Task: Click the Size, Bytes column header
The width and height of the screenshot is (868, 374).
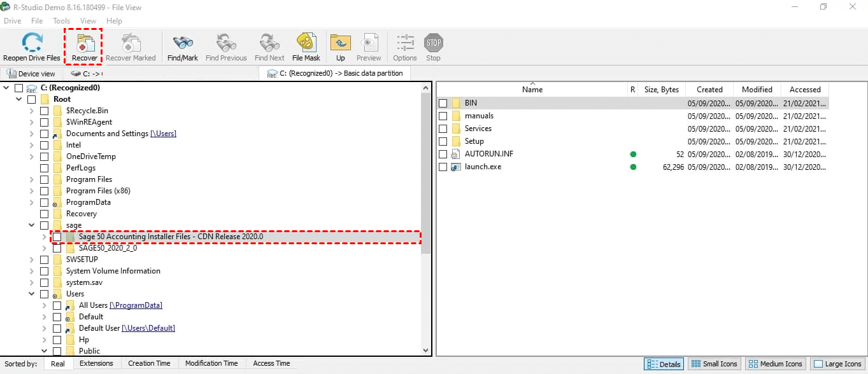Action: pyautogui.click(x=661, y=90)
